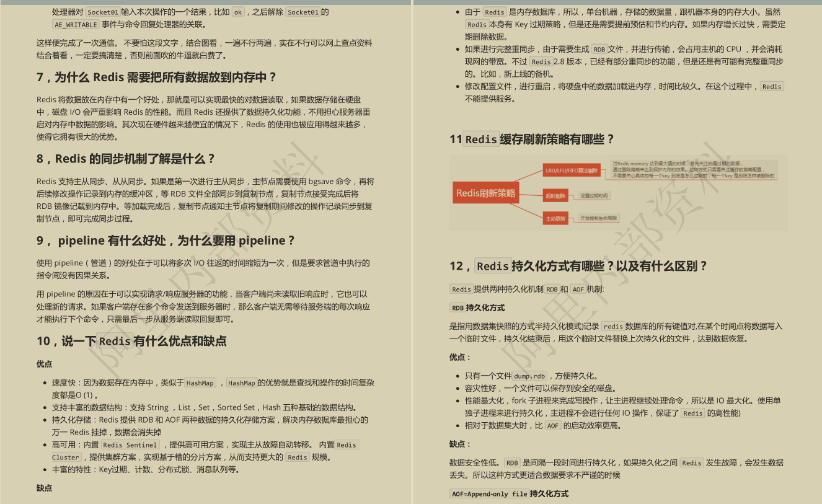Click the "超时剔除" mind map node

pyautogui.click(x=555, y=195)
